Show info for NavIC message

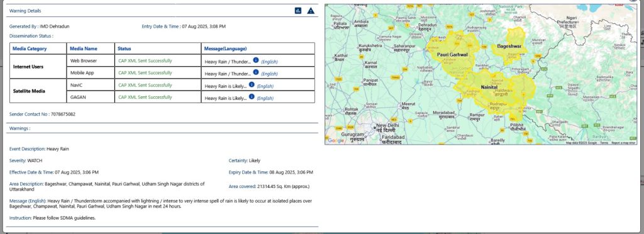(x=252, y=84)
